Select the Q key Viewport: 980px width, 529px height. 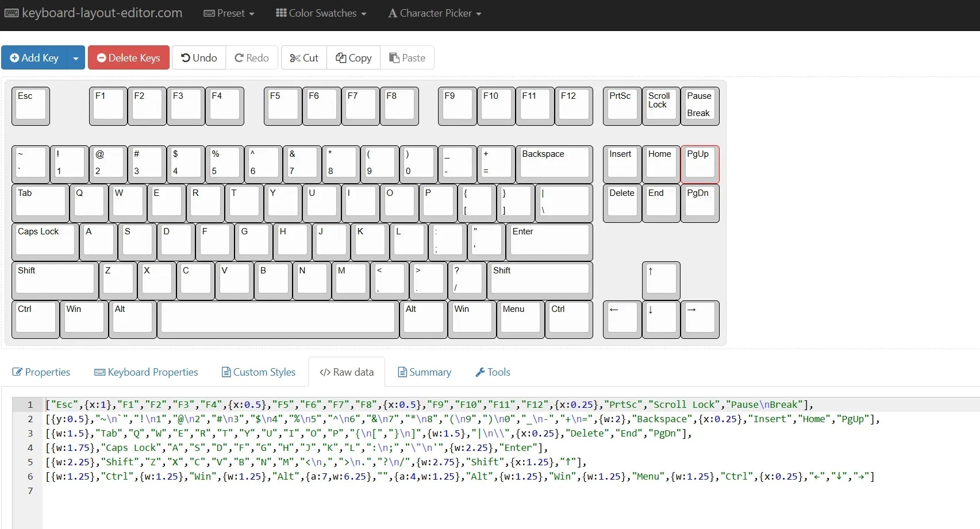tap(89, 203)
